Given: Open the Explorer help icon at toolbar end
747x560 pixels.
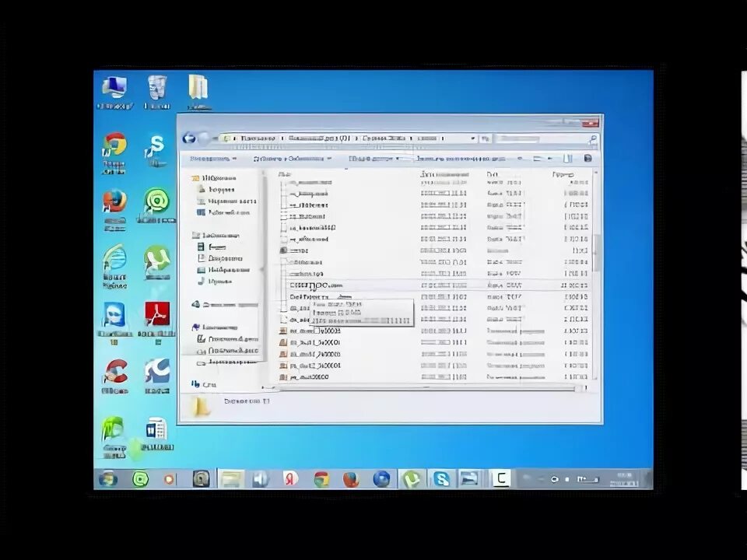Looking at the screenshot, I should 588,159.
